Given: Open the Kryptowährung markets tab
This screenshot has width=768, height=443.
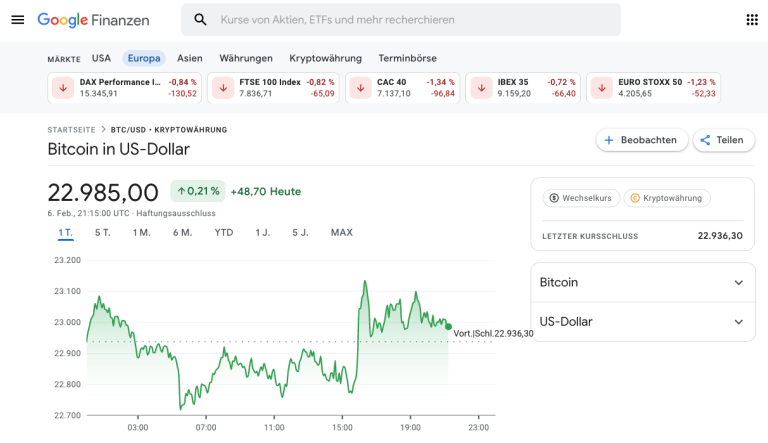Looking at the screenshot, I should pos(325,58).
